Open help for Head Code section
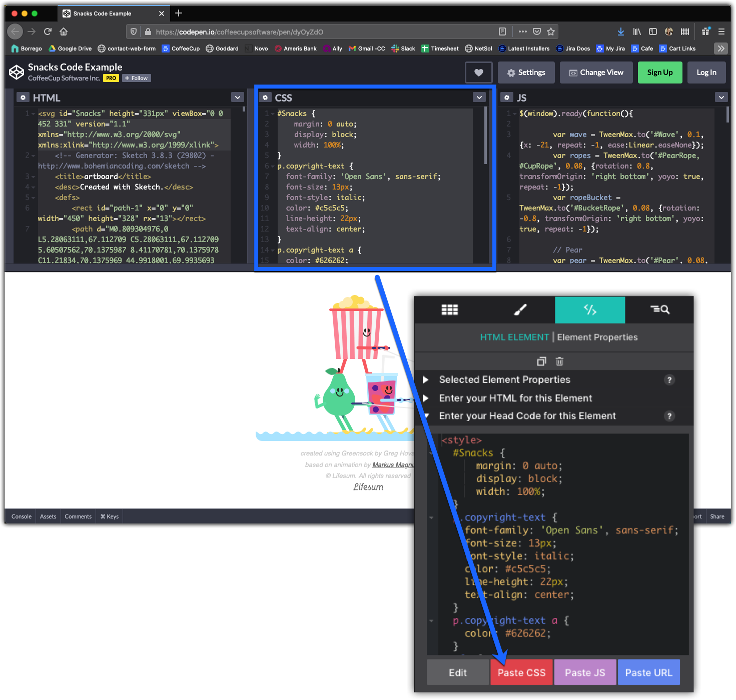 669,416
